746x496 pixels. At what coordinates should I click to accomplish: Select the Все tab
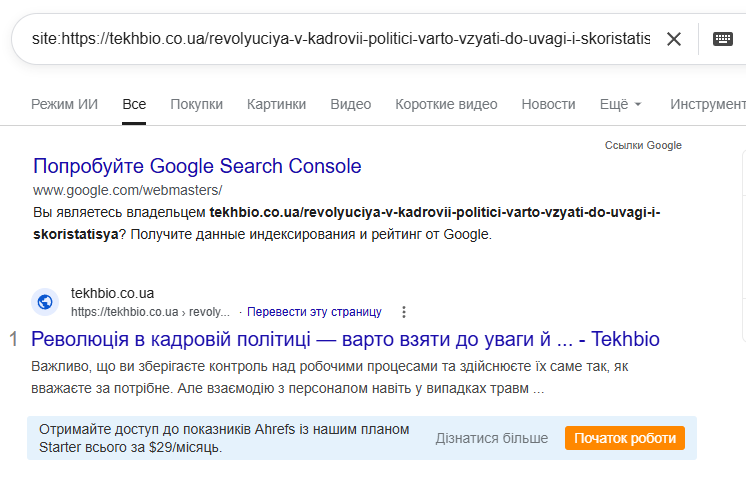coord(134,104)
